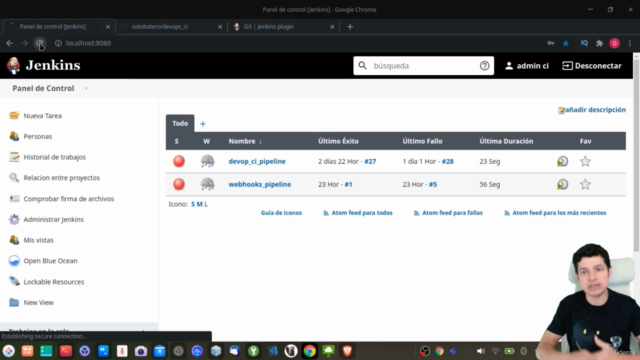Close the Git Jenkins plugin tab
640x360 pixels.
(x=332, y=27)
